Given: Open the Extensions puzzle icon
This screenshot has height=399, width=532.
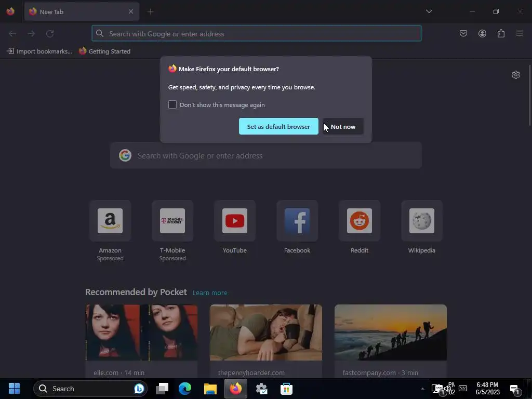Looking at the screenshot, I should 501,33.
